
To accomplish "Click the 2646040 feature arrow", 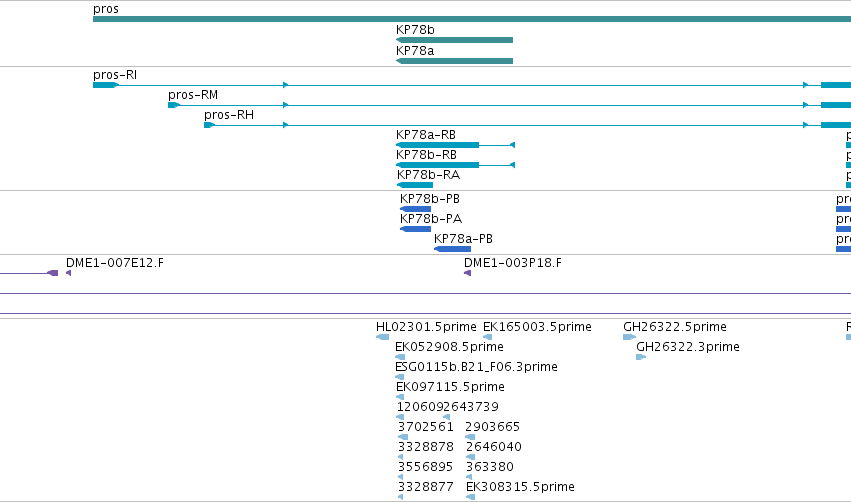I will coord(471,457).
